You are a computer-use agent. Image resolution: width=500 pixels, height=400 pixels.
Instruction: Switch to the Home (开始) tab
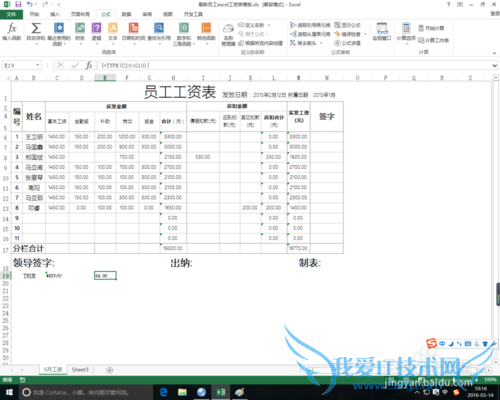[34, 14]
